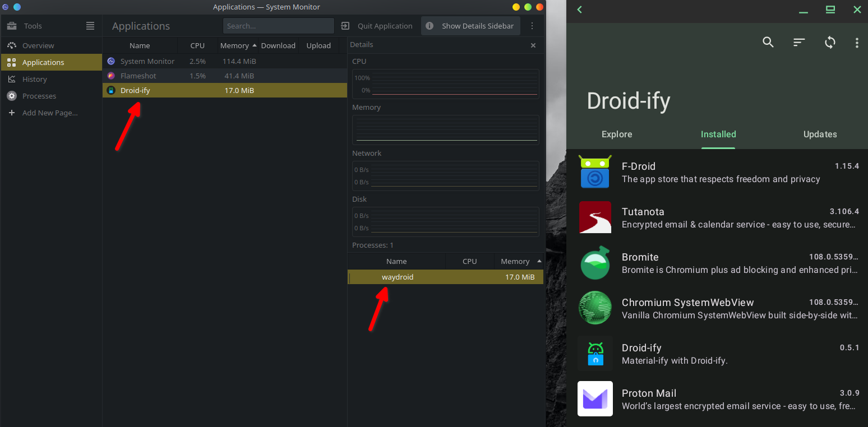The height and width of the screenshot is (427, 868).
Task: Click the Proton Mail app icon
Action: (595, 398)
